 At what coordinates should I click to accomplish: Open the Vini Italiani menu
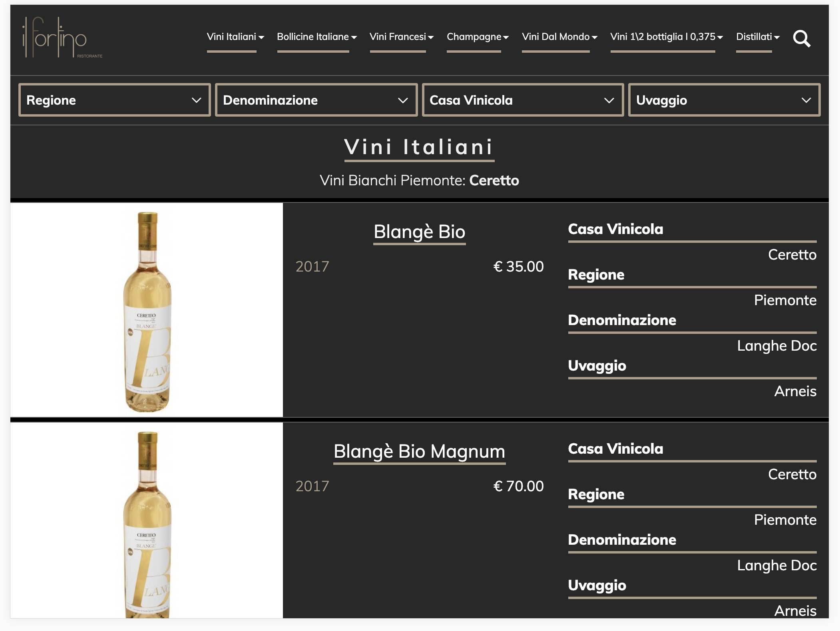tap(235, 37)
